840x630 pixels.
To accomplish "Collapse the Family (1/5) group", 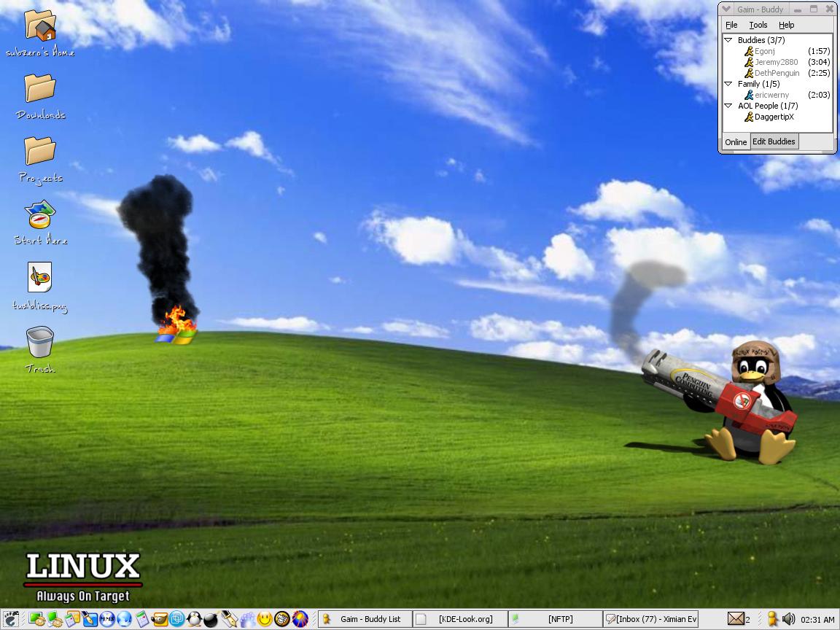I will pos(728,84).
